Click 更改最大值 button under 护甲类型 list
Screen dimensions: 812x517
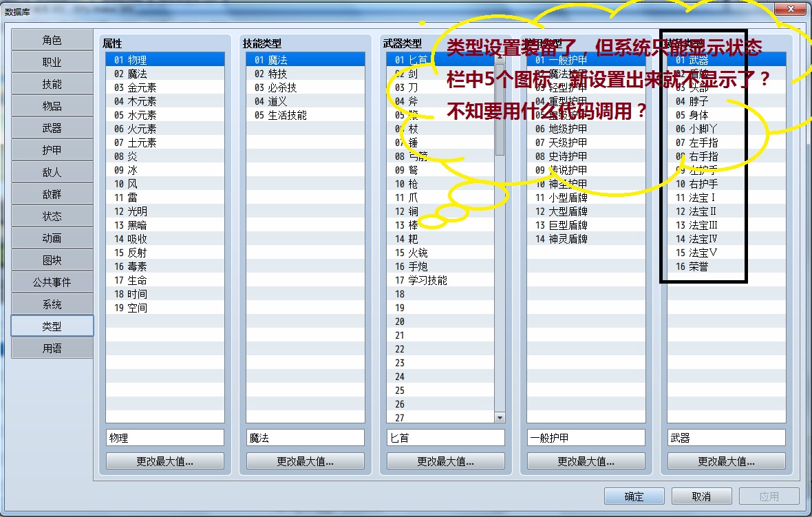tap(586, 461)
